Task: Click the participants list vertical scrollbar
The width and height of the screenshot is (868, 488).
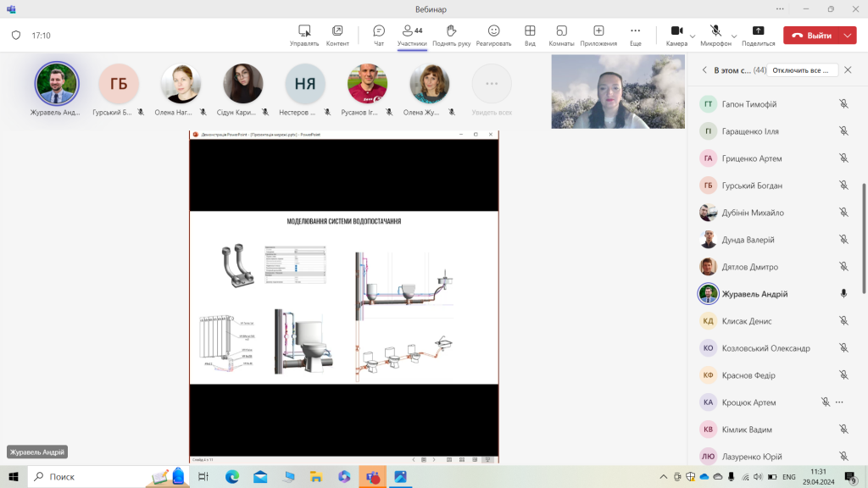Action: point(864,237)
